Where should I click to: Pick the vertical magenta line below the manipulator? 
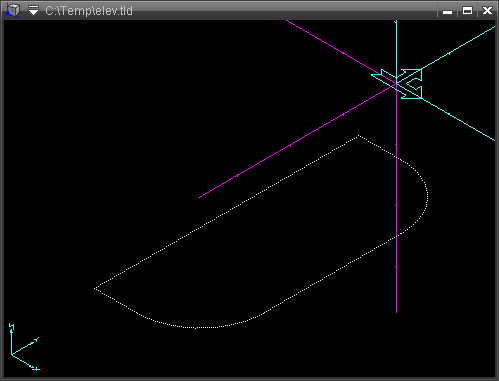point(396,200)
